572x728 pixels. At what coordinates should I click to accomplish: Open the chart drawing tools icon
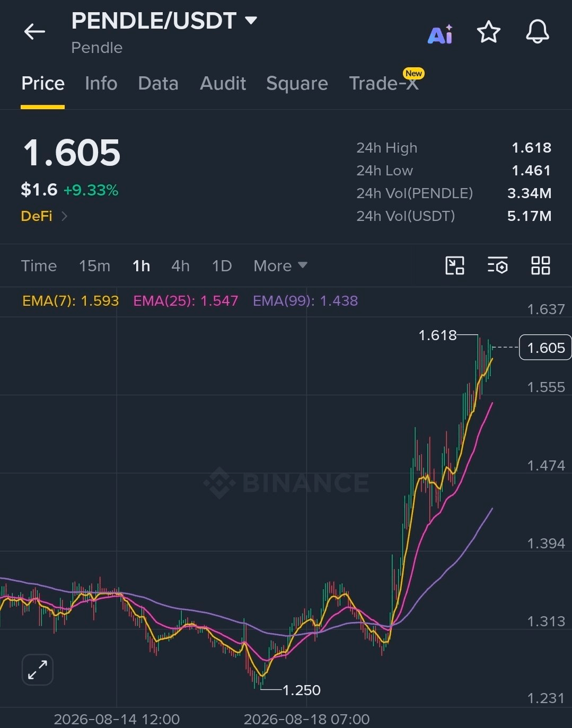pos(455,265)
